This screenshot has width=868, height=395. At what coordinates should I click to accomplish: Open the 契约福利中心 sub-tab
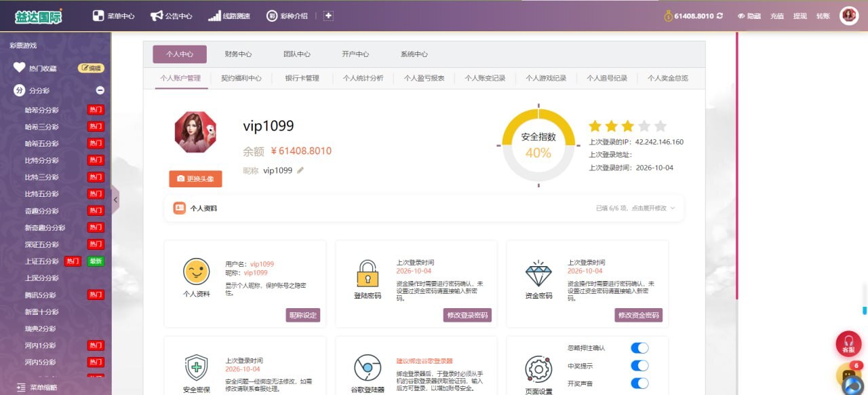[241, 78]
